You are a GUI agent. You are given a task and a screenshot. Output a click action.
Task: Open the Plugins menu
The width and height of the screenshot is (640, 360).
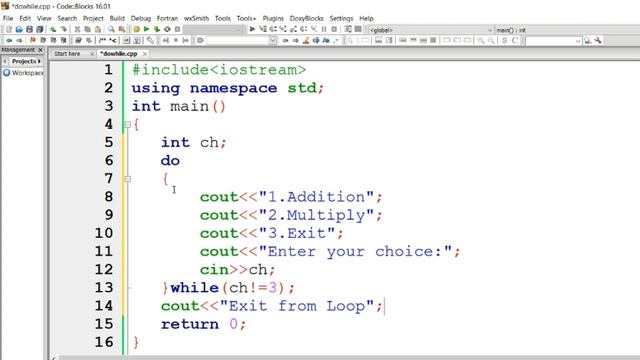[x=273, y=18]
